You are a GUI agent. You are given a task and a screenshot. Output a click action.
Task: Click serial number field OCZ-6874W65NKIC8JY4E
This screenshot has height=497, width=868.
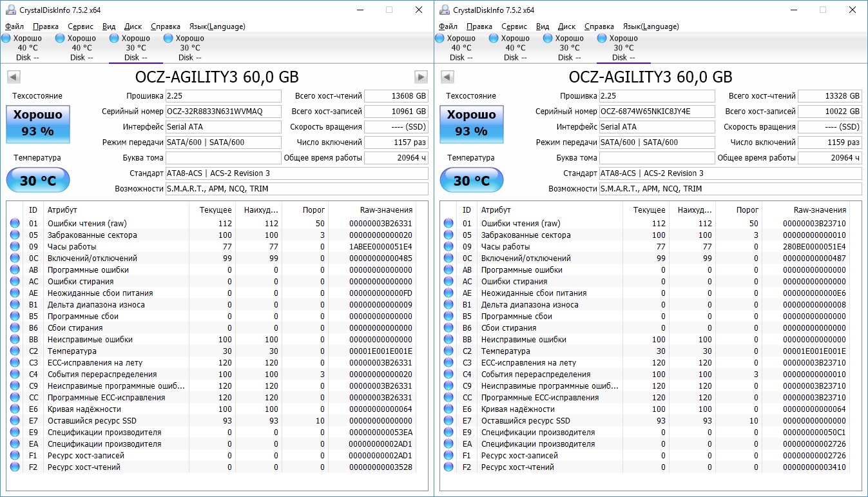click(x=657, y=111)
